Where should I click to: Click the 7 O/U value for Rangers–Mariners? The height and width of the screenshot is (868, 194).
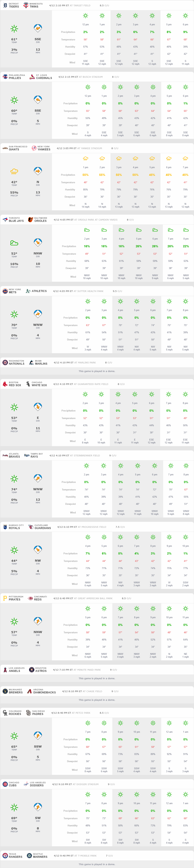click(109, 856)
